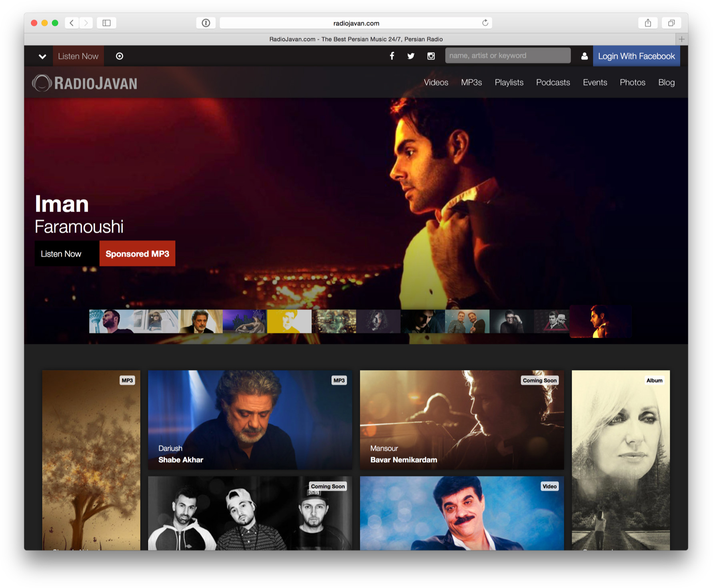The width and height of the screenshot is (713, 588).
Task: Click the 'Shabe Akhar' song title
Action: pyautogui.click(x=181, y=460)
